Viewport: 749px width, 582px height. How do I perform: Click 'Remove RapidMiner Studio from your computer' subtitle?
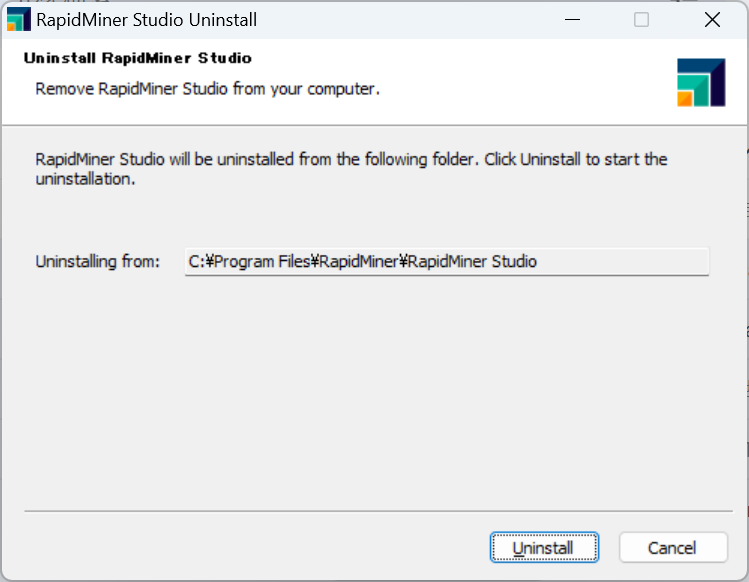pyautogui.click(x=207, y=89)
